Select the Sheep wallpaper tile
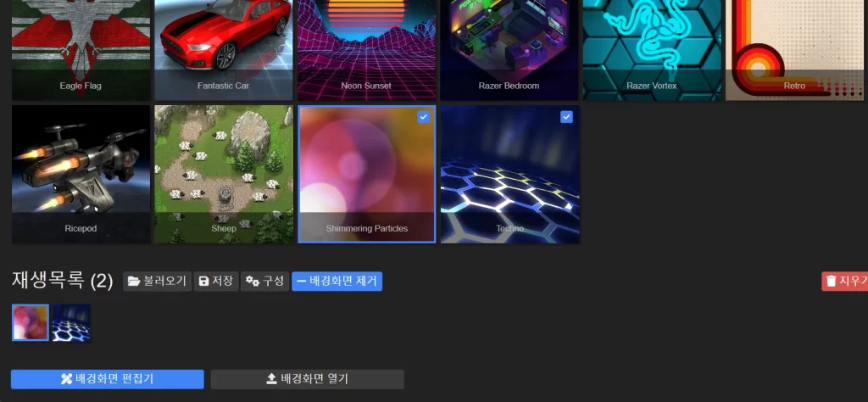Viewport: 868px width, 402px height. 224,174
